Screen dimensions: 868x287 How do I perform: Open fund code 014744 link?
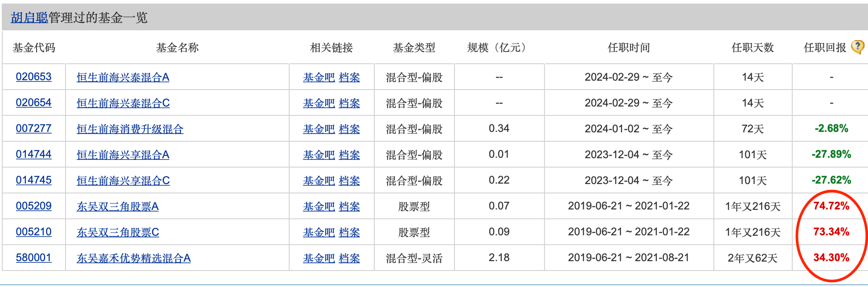click(x=33, y=154)
